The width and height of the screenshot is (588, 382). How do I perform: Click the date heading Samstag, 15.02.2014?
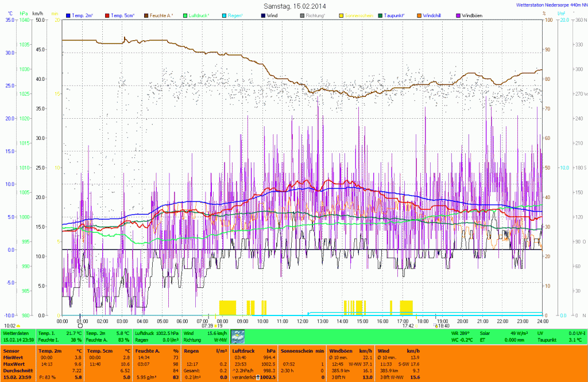click(x=294, y=6)
